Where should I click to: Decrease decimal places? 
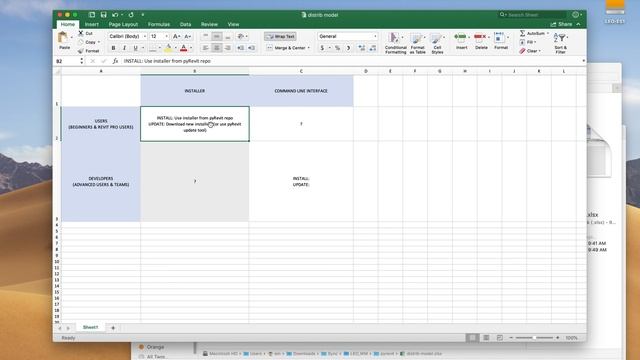tap(373, 48)
